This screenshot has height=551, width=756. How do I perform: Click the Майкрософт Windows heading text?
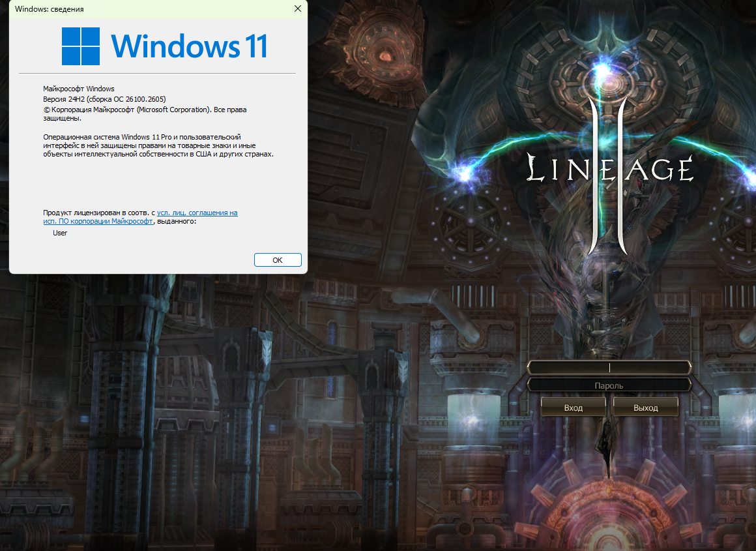coord(78,89)
